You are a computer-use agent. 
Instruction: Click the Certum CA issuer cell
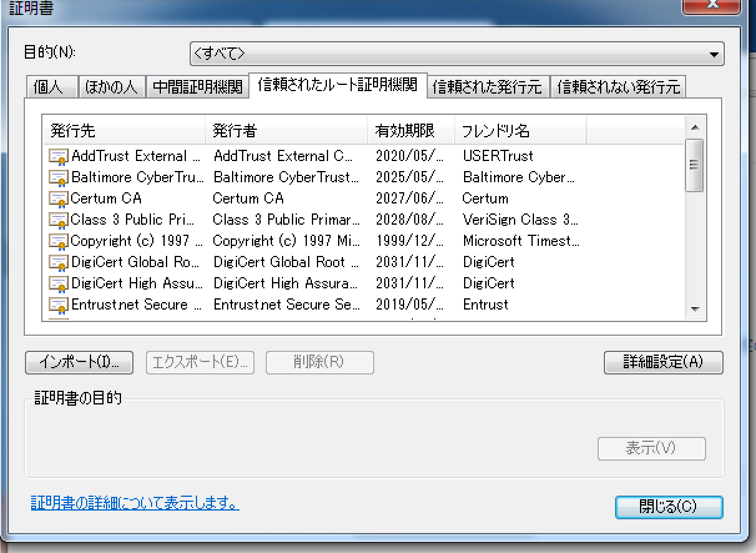248,198
